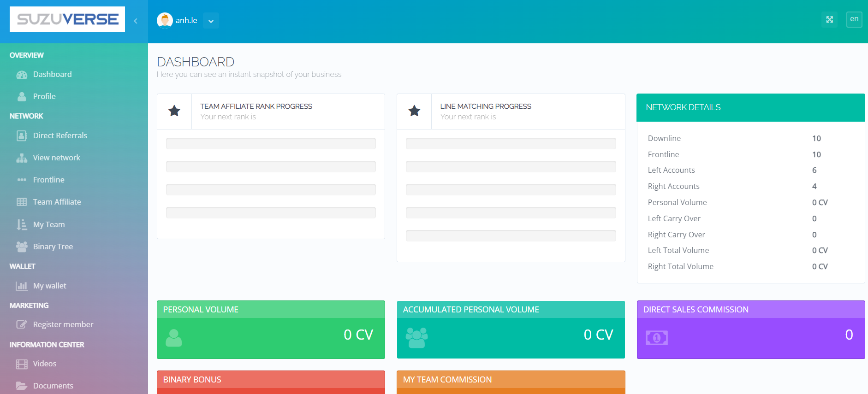Collapse the sidebar with the left chevron
Viewport: 868px width, 394px height.
point(136,21)
